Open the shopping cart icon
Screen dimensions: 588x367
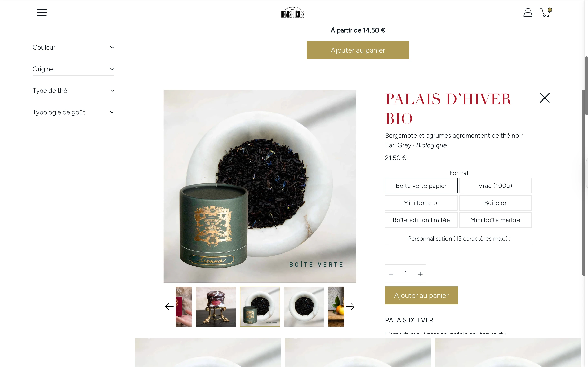(546, 12)
